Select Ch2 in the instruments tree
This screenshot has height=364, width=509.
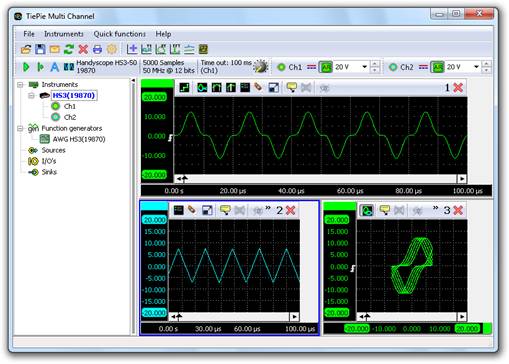pos(70,117)
